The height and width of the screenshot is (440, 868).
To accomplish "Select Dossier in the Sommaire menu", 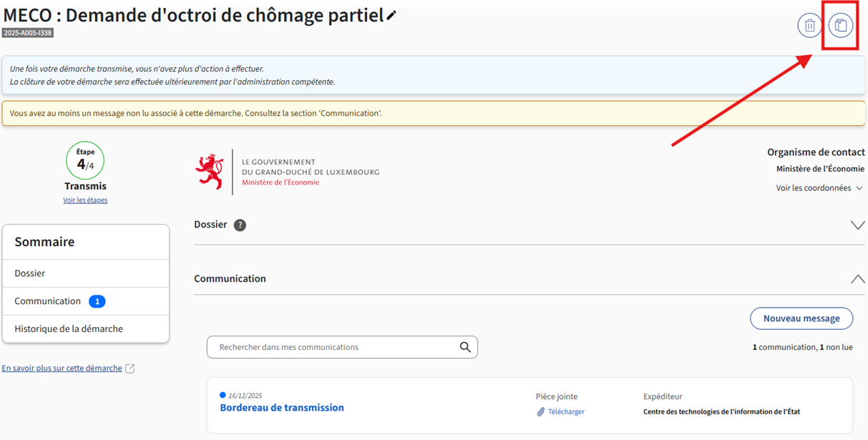I will click(x=30, y=273).
